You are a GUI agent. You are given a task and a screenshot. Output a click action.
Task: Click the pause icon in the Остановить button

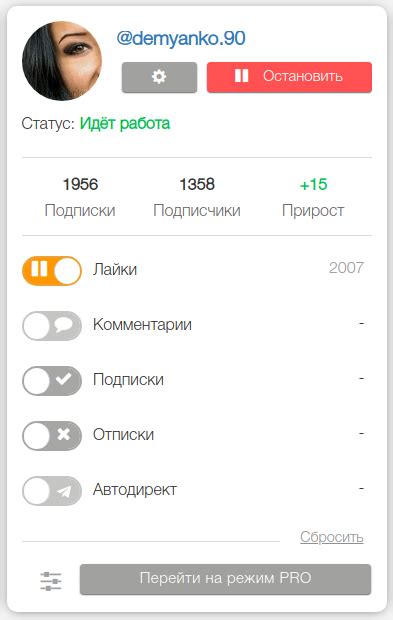click(242, 75)
